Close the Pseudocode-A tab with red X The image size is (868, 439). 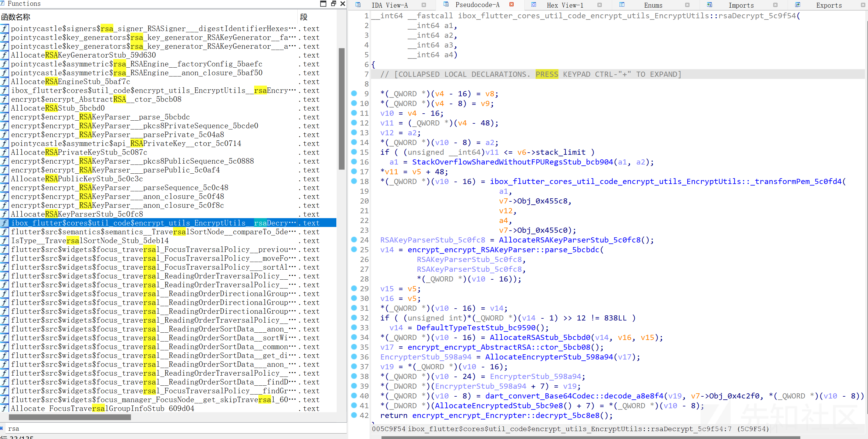pyautogui.click(x=512, y=4)
